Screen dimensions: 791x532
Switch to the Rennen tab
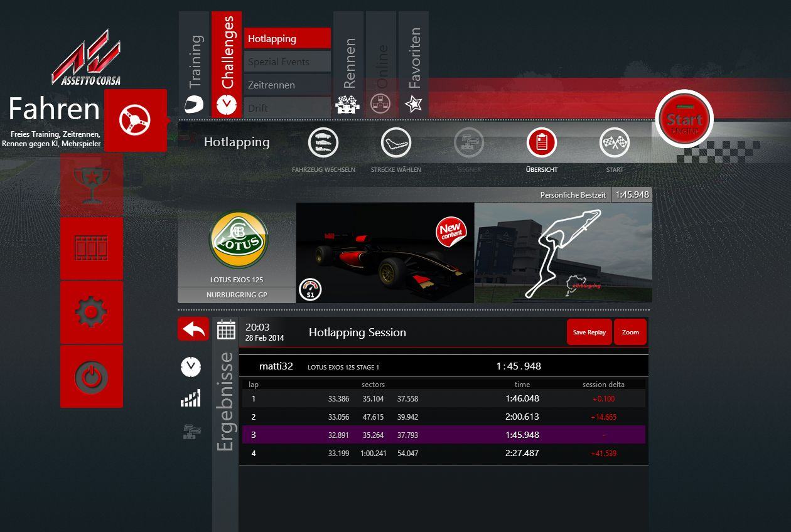coord(348,64)
